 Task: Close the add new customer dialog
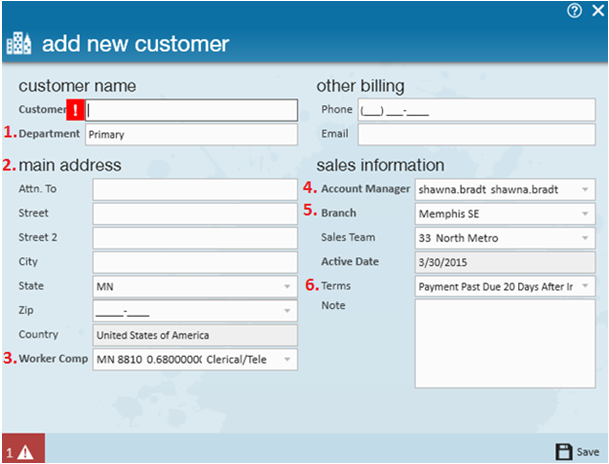tap(598, 10)
